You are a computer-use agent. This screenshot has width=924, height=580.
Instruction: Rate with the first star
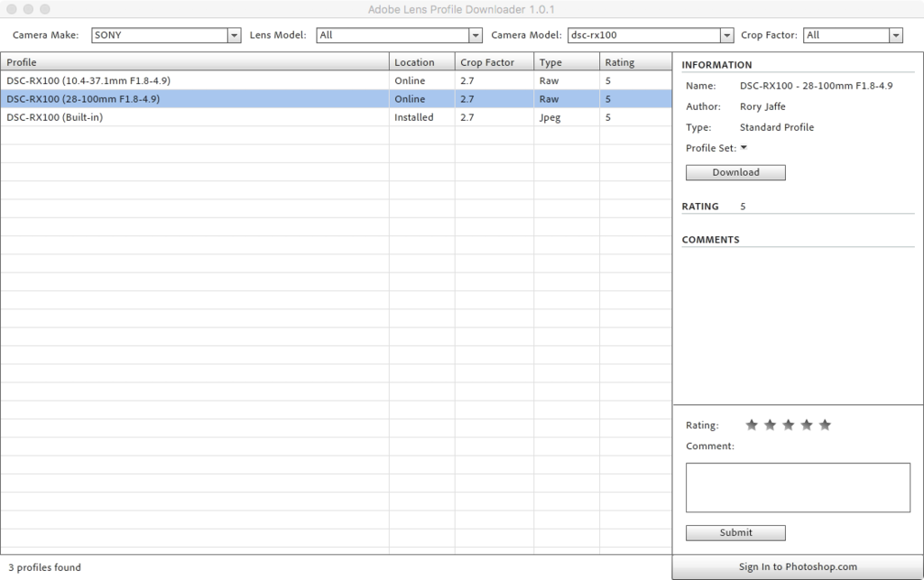click(x=752, y=425)
